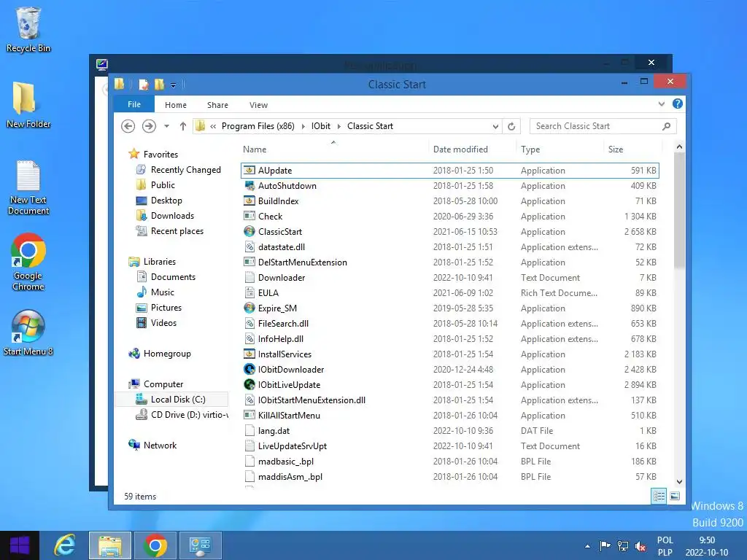Click the vertical scrollbar down arrow

[x=679, y=481]
